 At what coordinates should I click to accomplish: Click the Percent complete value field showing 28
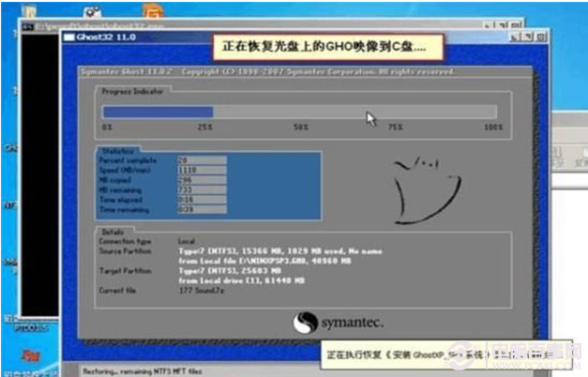[x=203, y=160]
